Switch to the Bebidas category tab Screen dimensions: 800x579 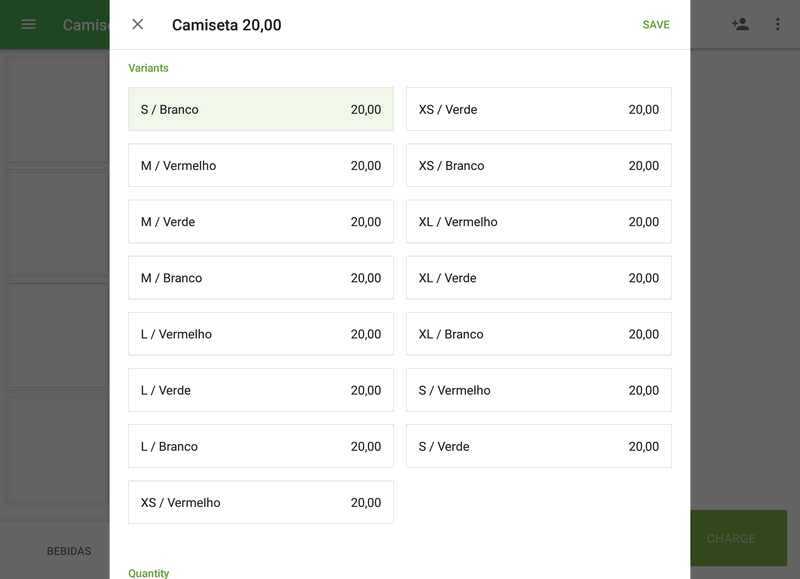(69, 551)
